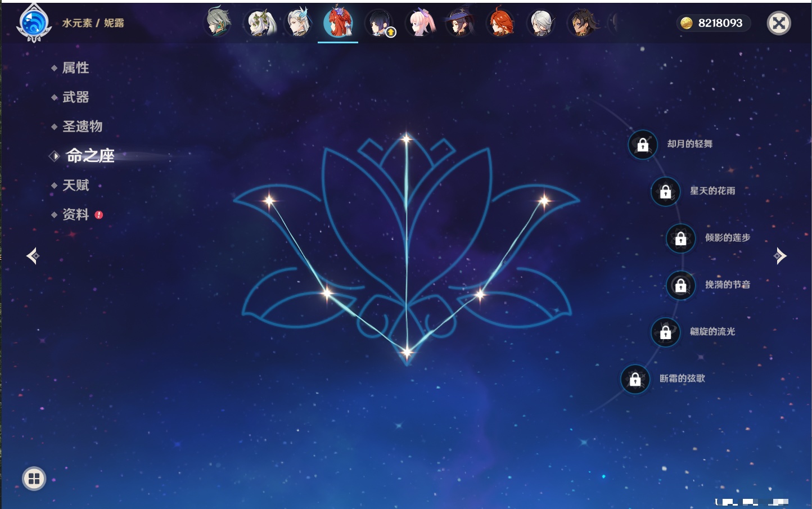Open the 资料 profile page
This screenshot has height=509, width=812.
(75, 214)
